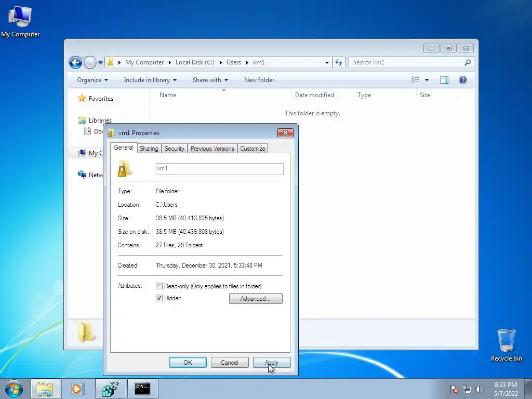Screen dimensions: 532x399
Task: Close the vm1 Properties dialog
Action: pos(285,132)
